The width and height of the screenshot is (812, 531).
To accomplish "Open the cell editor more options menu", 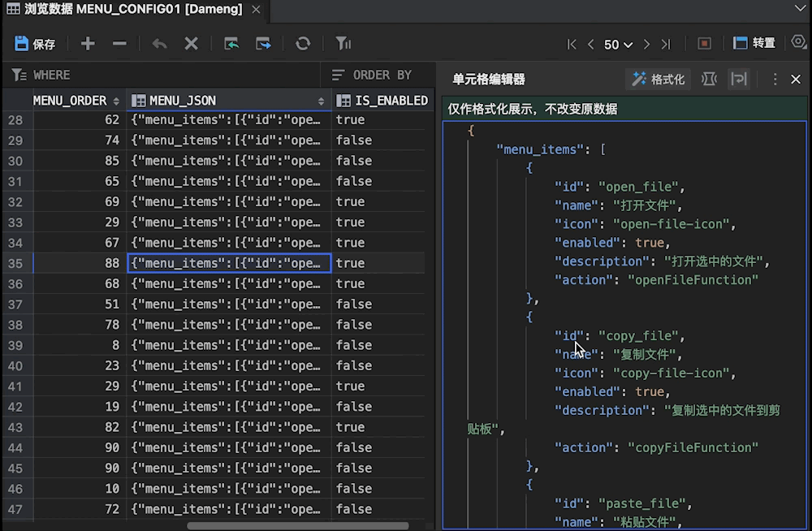I will 775,80.
